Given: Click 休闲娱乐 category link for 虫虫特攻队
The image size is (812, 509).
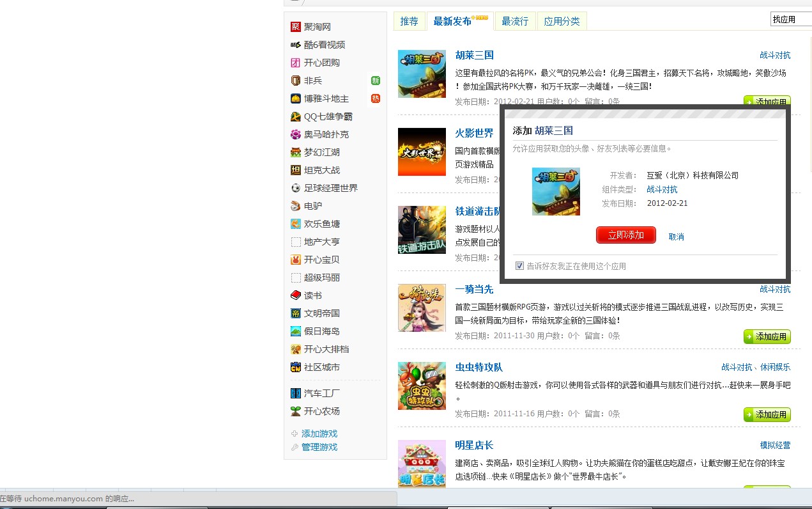Looking at the screenshot, I should point(775,367).
